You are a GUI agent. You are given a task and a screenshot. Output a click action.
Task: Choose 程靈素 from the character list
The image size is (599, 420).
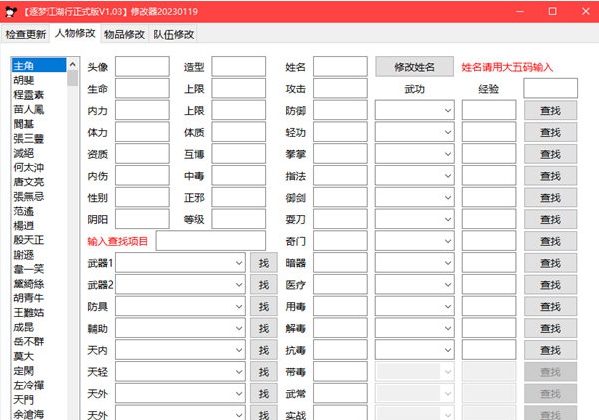pos(39,95)
